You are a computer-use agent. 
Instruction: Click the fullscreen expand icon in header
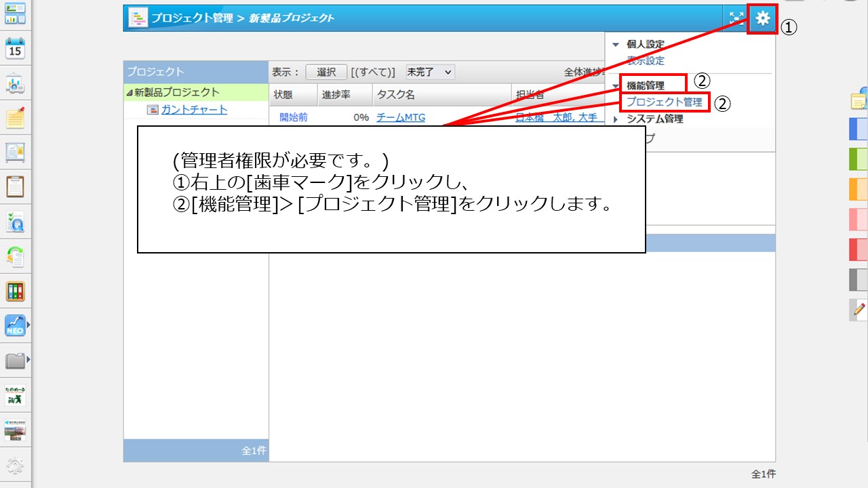tap(736, 18)
